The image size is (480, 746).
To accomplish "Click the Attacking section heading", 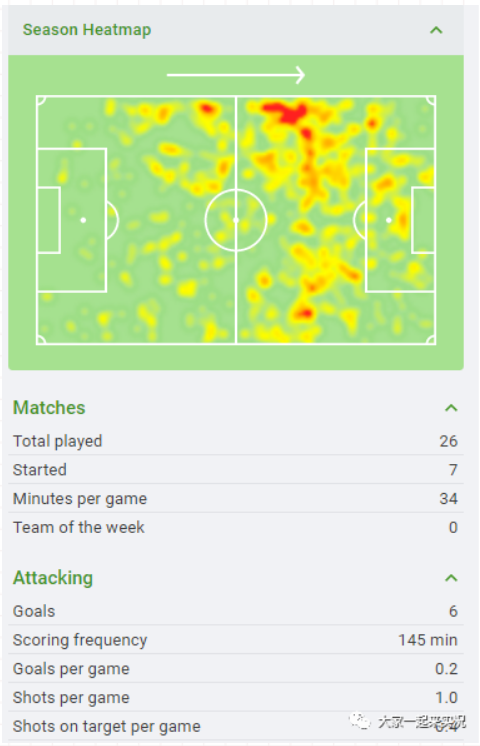I will (x=53, y=578).
